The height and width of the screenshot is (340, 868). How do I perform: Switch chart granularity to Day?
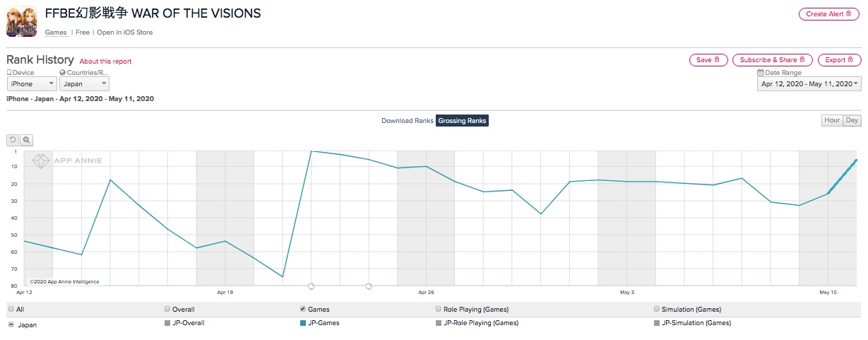pos(852,120)
